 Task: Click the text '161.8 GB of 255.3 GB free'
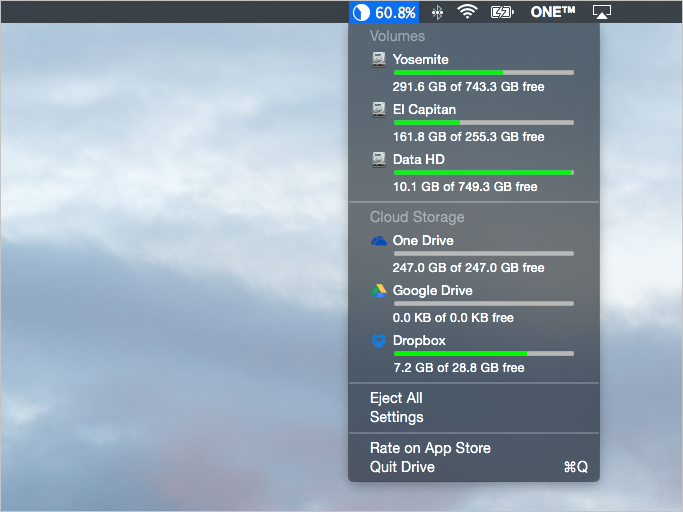(468, 137)
